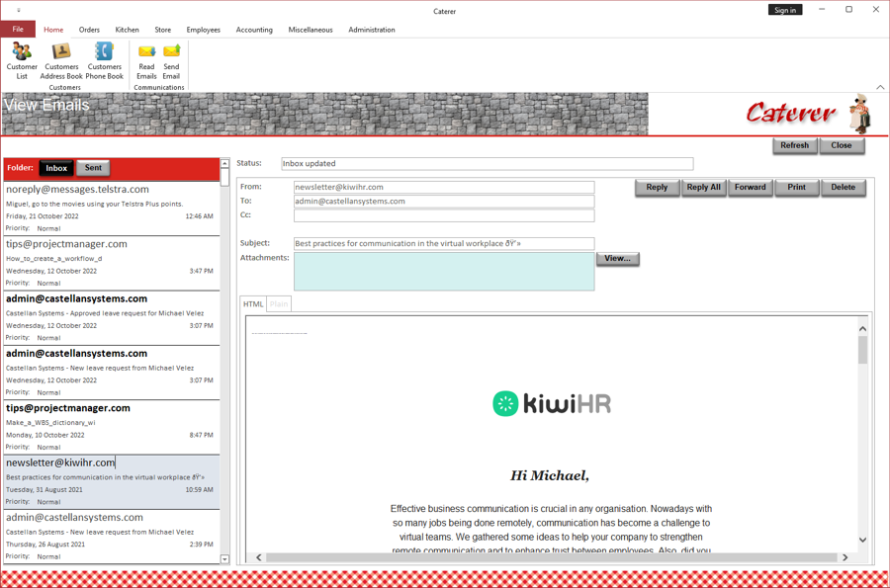
Task: Open the Store ribbon tab
Action: pyautogui.click(x=163, y=30)
